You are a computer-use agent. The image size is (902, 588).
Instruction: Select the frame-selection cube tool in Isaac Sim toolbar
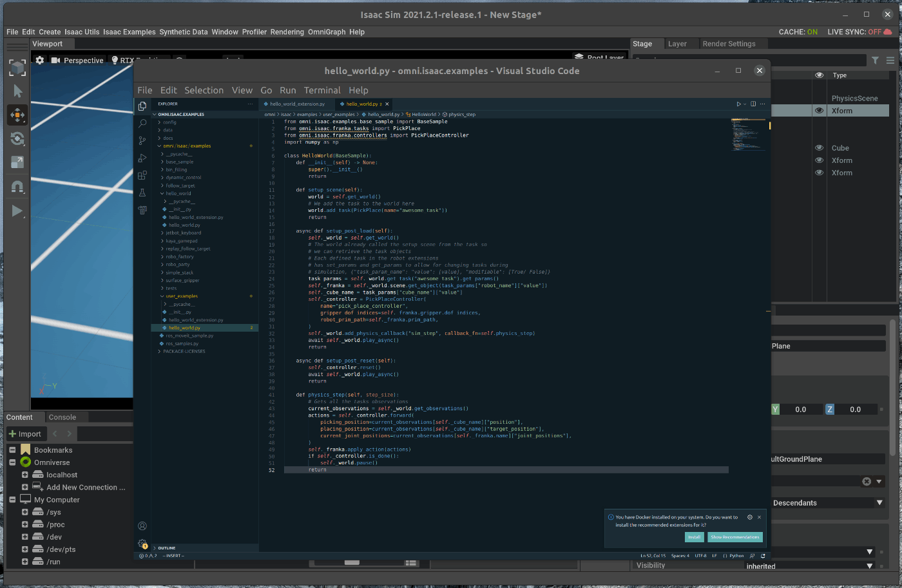[17, 68]
